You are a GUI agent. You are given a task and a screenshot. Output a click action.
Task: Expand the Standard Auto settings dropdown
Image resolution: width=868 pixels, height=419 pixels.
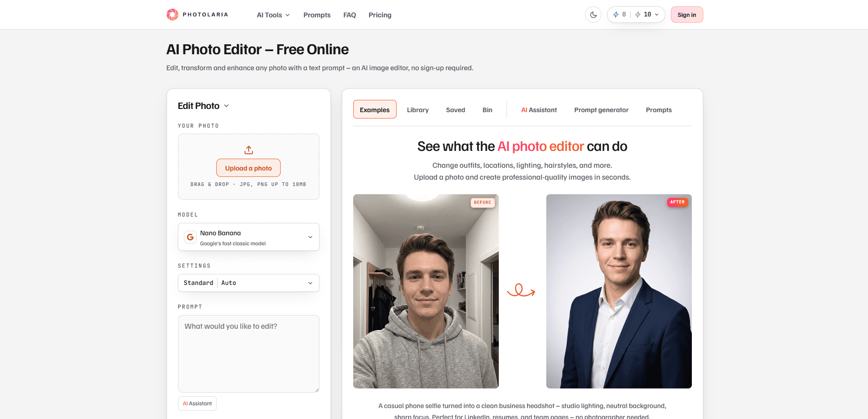pyautogui.click(x=249, y=283)
